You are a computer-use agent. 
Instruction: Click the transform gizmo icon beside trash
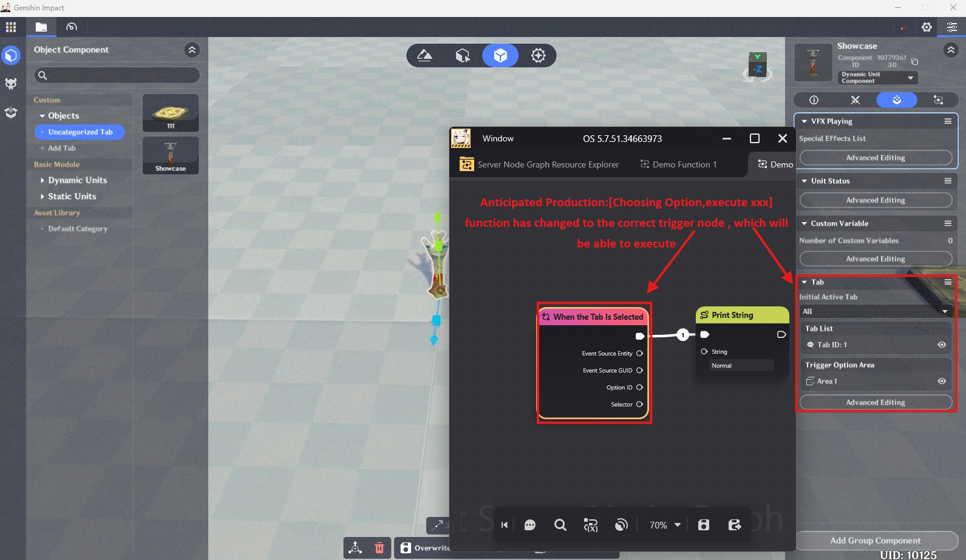[x=355, y=548]
